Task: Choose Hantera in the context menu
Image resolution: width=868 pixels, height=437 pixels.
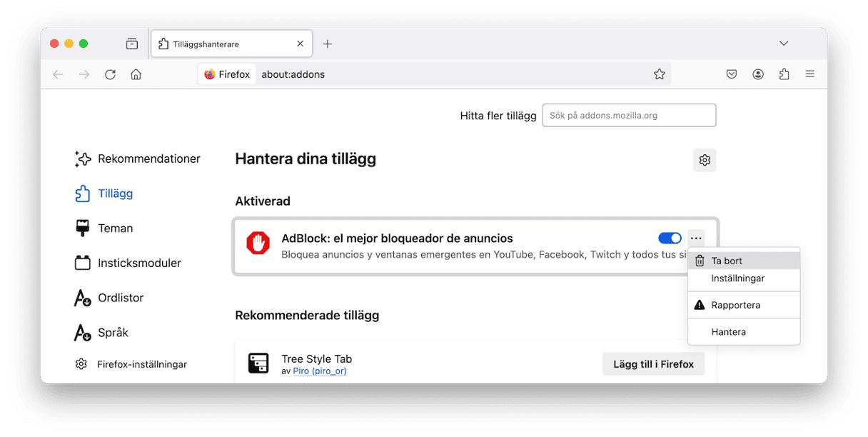Action: click(744, 332)
